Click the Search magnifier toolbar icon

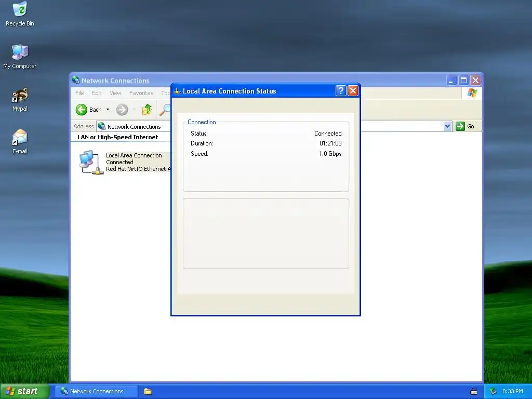165,110
